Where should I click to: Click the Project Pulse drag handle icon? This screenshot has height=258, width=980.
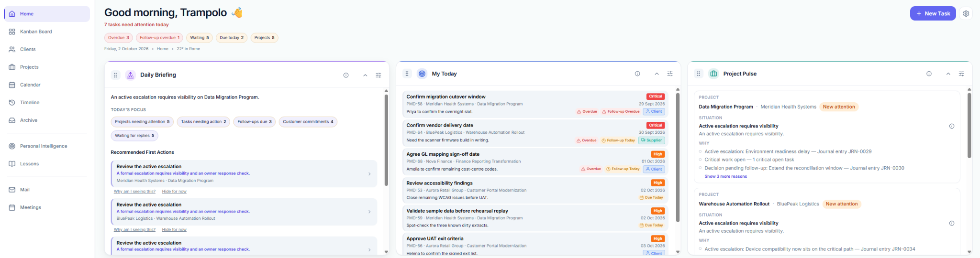point(699,74)
